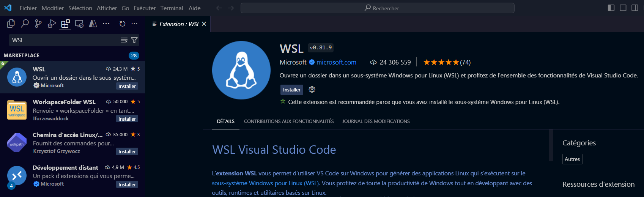Open the Terminal menu
Viewport: 644px width, 197px height.
pos(172,8)
